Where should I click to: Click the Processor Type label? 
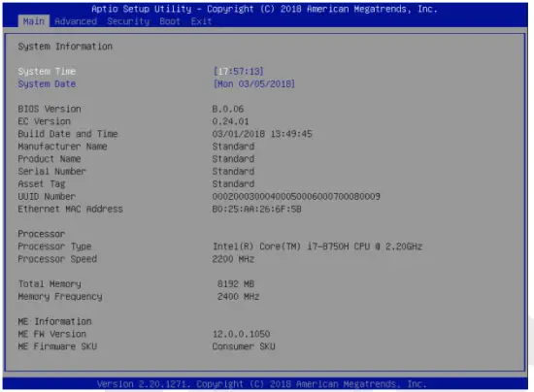point(54,246)
